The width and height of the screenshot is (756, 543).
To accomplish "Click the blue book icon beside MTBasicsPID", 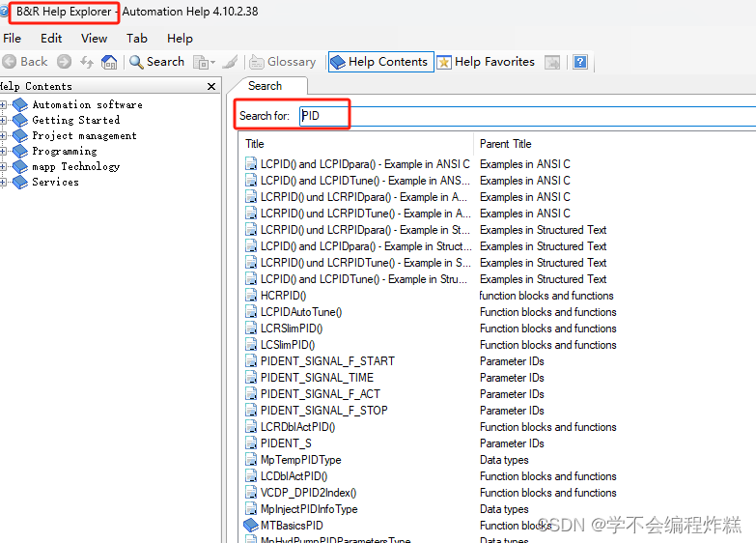I will tap(251, 525).
